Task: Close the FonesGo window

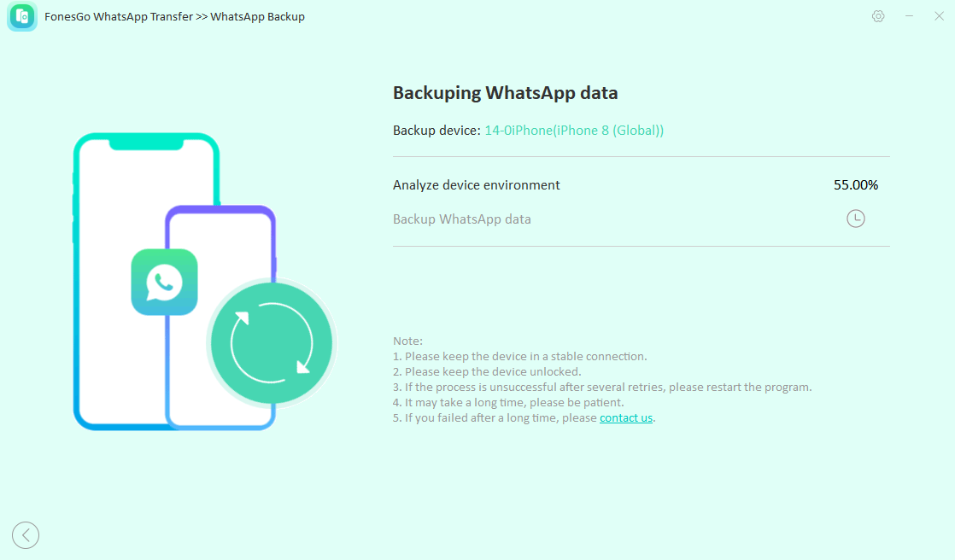Action: pos(939,16)
